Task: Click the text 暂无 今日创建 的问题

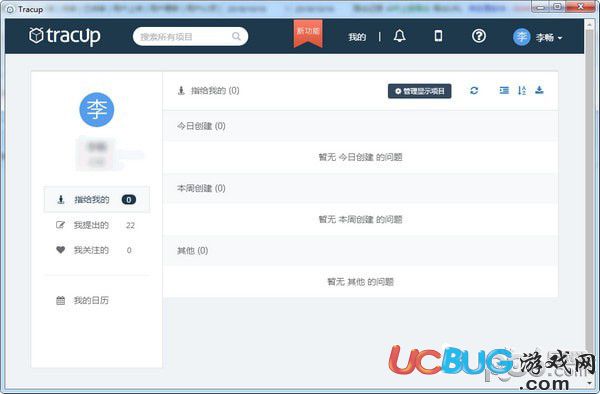Action: point(360,157)
